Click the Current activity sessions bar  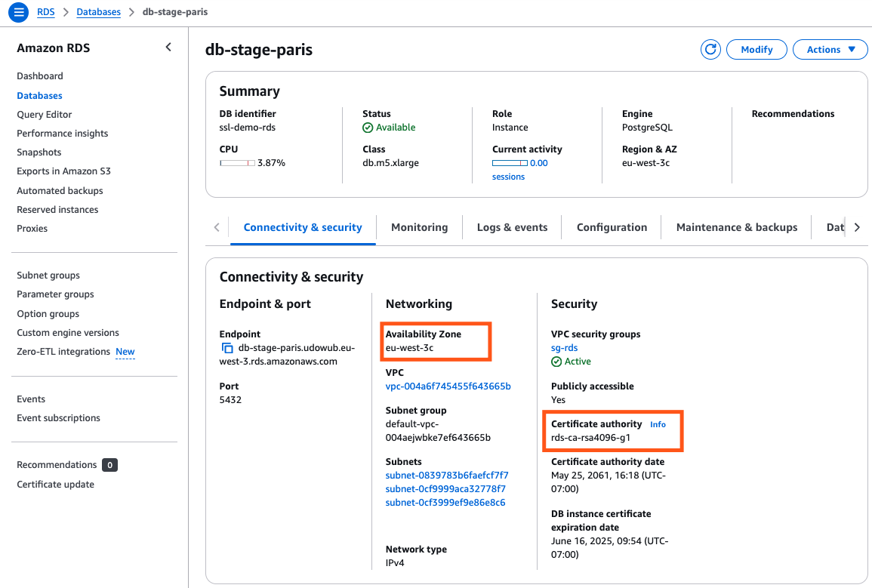[x=510, y=163]
